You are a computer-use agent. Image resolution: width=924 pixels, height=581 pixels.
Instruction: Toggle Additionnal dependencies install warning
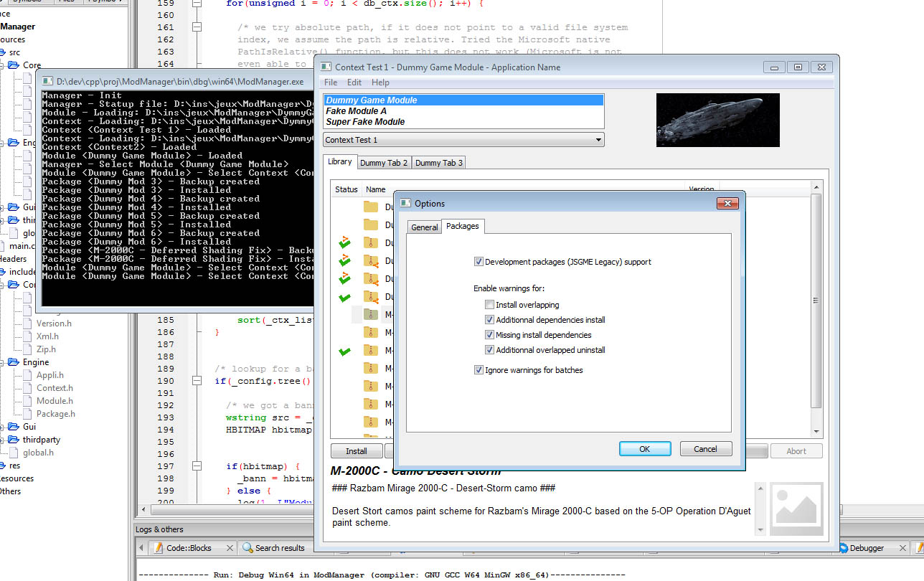coord(490,320)
